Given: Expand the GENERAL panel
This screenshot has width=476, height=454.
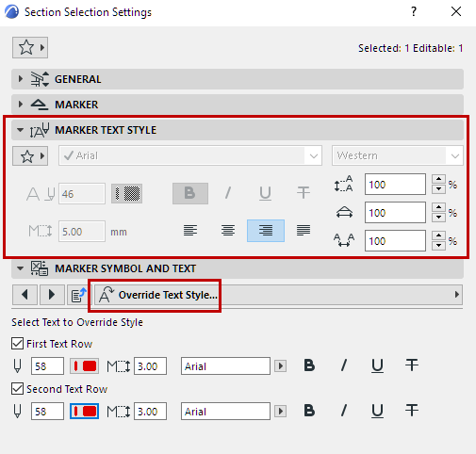Looking at the screenshot, I should pos(238,79).
